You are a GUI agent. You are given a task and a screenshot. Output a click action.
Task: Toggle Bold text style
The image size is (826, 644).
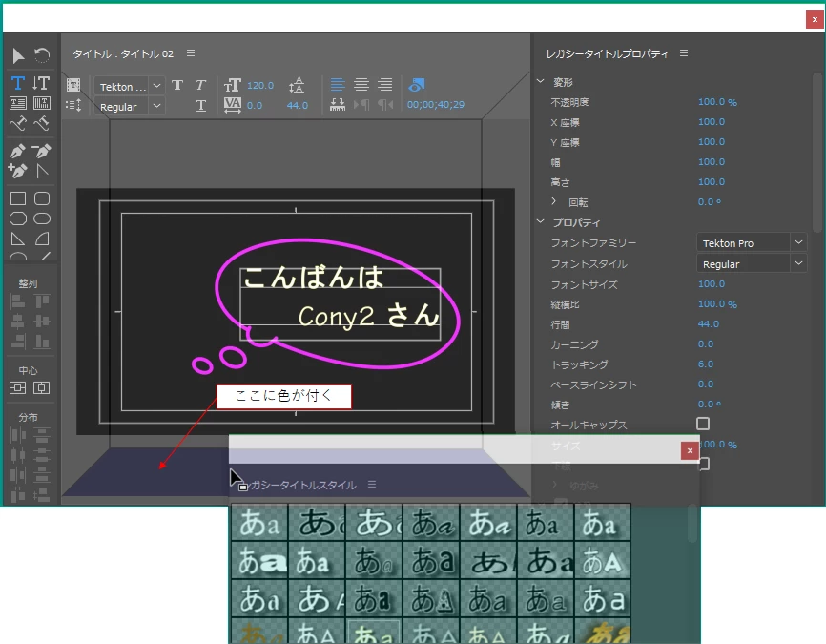[x=177, y=85]
